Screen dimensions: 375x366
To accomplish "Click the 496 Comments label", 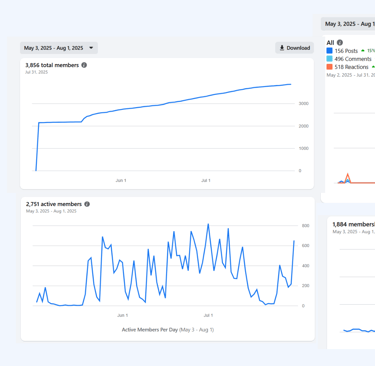I will [x=353, y=59].
